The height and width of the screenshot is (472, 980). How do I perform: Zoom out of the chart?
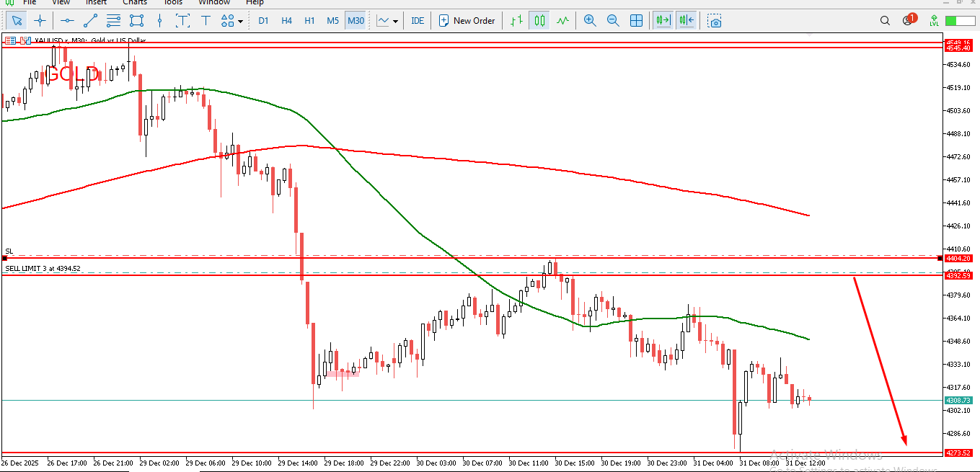point(613,21)
